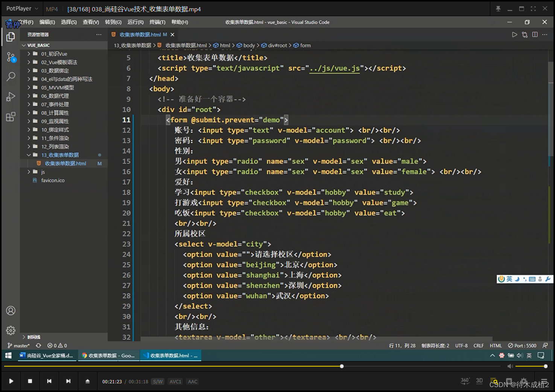Open editor More Actions ellipsis
Viewport: 555px width, 392px height.
click(544, 35)
